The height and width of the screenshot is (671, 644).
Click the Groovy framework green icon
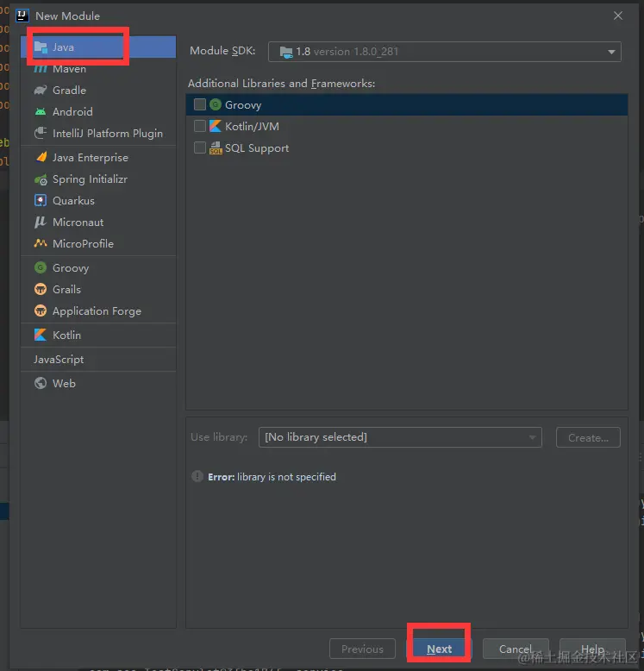tap(216, 104)
